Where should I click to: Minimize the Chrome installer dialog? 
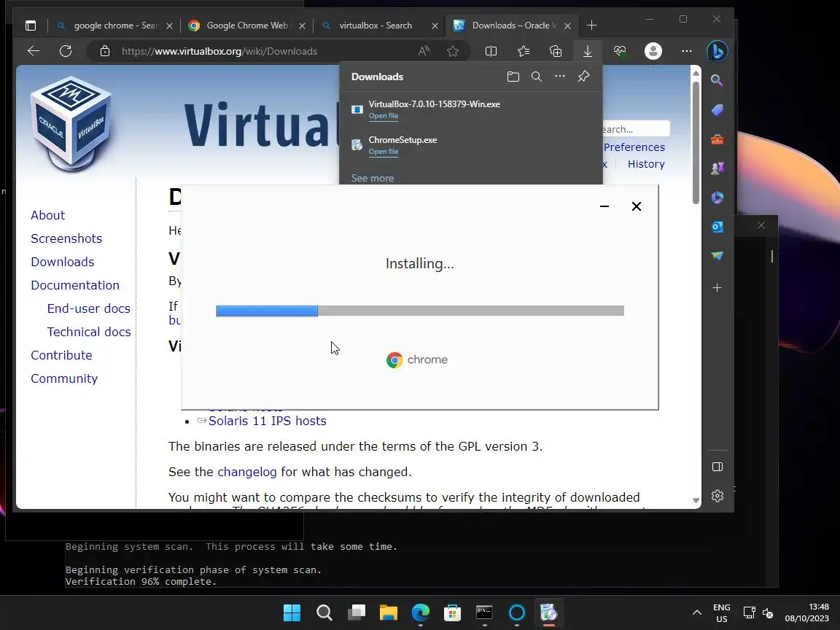[x=604, y=206]
